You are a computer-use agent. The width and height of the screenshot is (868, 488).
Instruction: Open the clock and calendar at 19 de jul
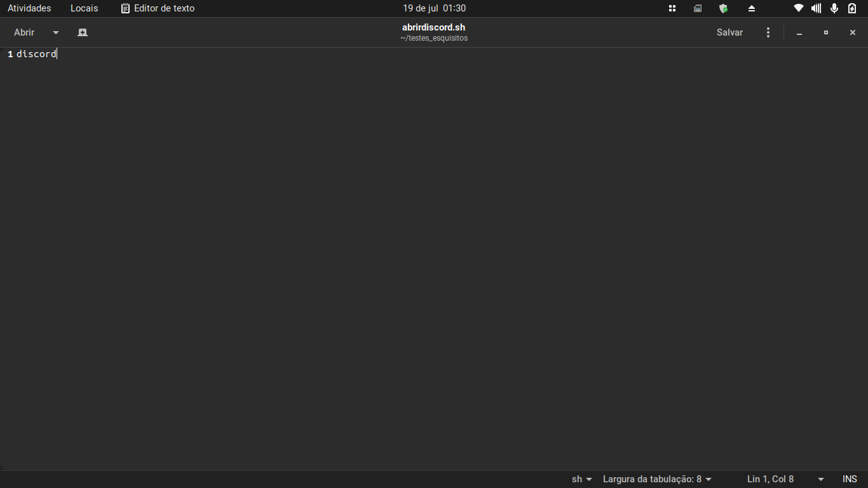[434, 8]
